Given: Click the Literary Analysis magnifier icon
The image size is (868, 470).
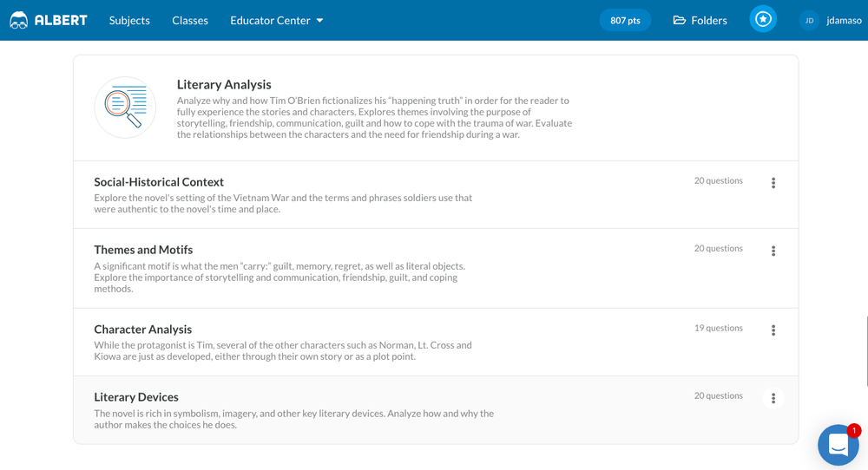Looking at the screenshot, I should pyautogui.click(x=125, y=108).
